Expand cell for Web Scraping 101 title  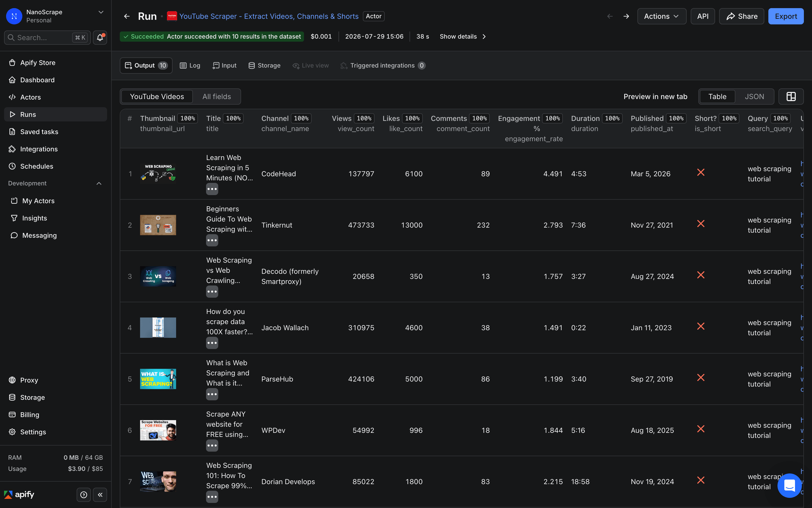[212, 497]
